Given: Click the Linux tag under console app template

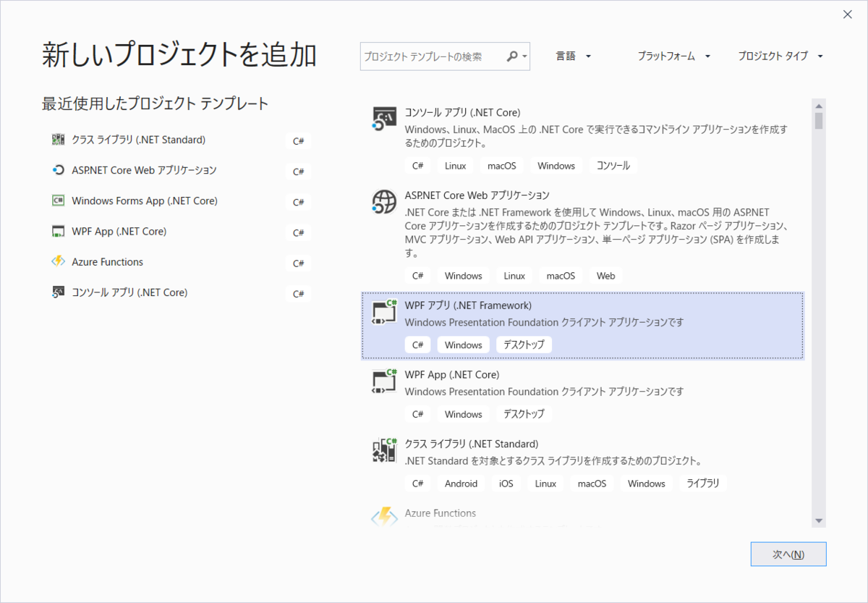Looking at the screenshot, I should (x=456, y=166).
